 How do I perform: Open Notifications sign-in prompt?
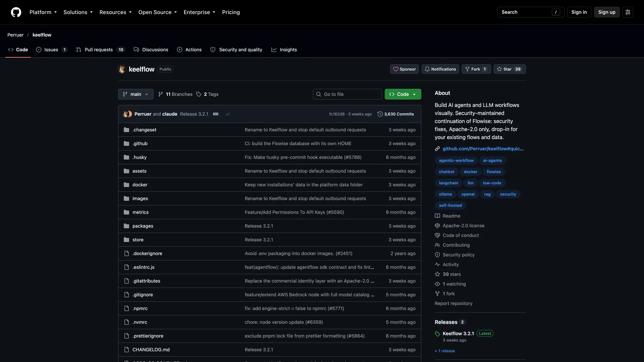click(x=440, y=69)
